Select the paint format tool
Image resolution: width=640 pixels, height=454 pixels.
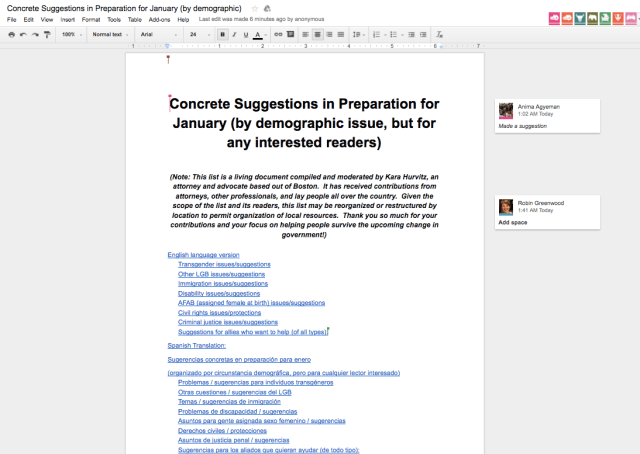pyautogui.click(x=46, y=34)
